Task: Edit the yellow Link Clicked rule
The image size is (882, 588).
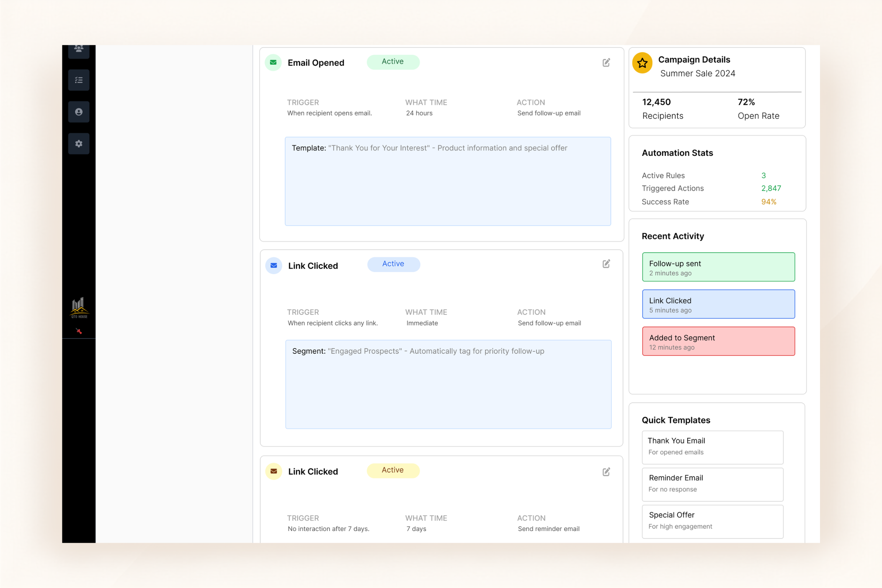Action: coord(606,472)
